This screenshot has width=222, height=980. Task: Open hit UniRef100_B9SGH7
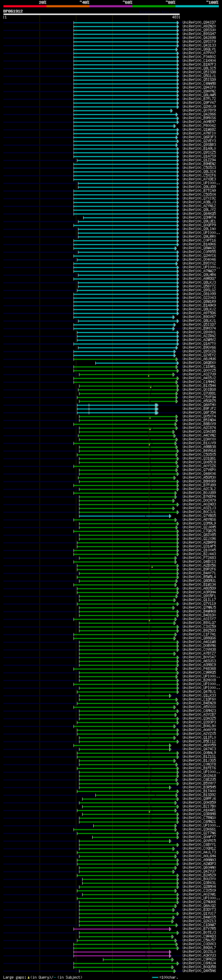pyautogui.click(x=199, y=34)
